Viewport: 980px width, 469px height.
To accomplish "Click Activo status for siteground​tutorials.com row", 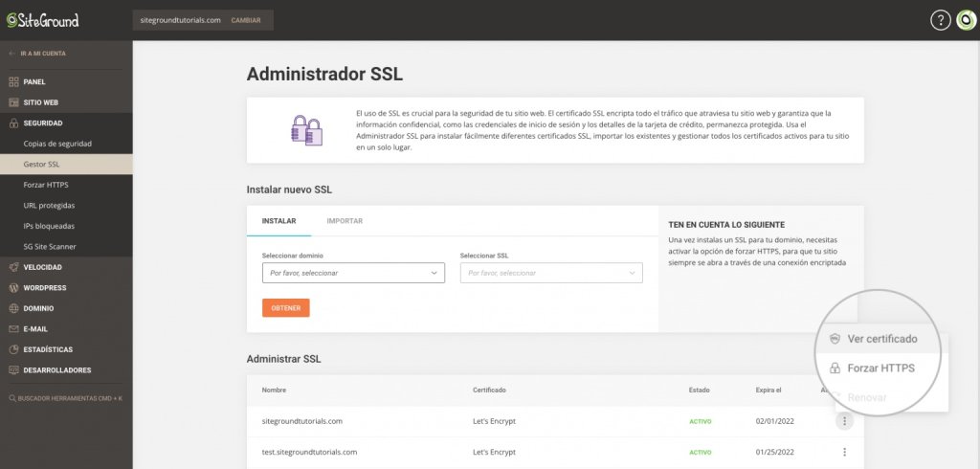I will [x=700, y=421].
